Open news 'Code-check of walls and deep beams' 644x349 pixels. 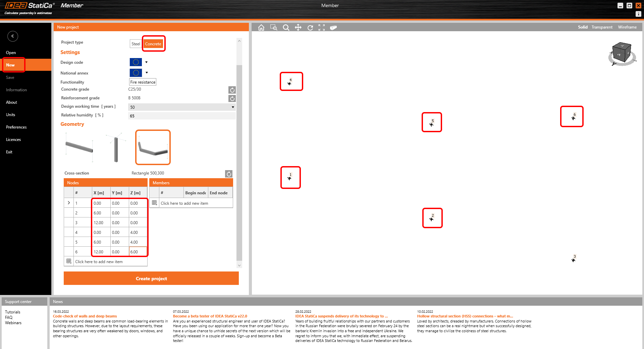coord(85,316)
